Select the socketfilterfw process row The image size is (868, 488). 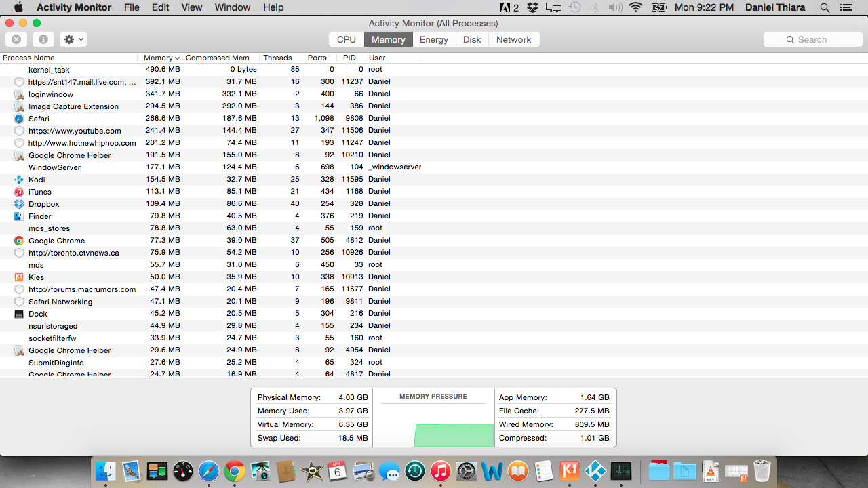tap(434, 338)
